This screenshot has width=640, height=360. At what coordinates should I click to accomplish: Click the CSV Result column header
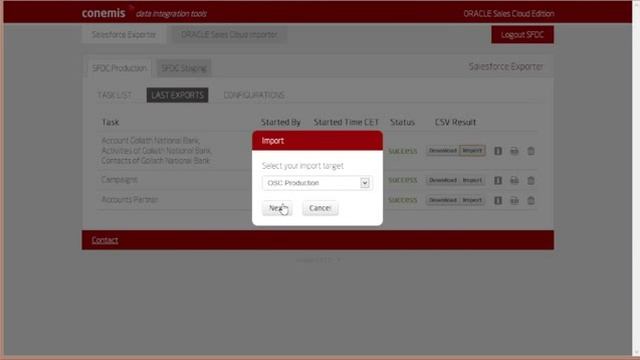click(455, 122)
